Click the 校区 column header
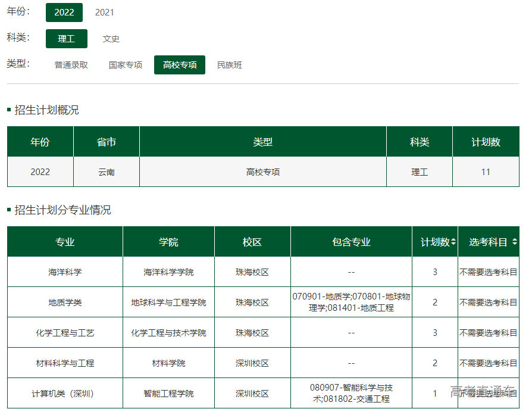The height and width of the screenshot is (415, 532). point(252,242)
